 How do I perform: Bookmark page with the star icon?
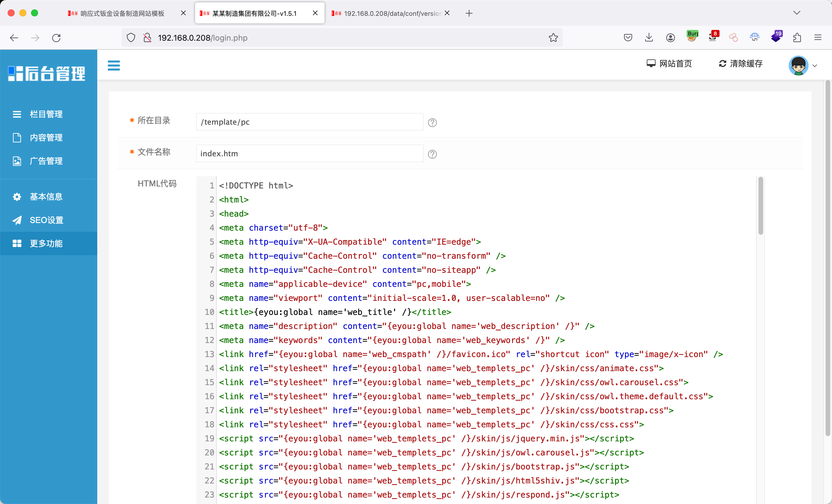[x=553, y=38]
